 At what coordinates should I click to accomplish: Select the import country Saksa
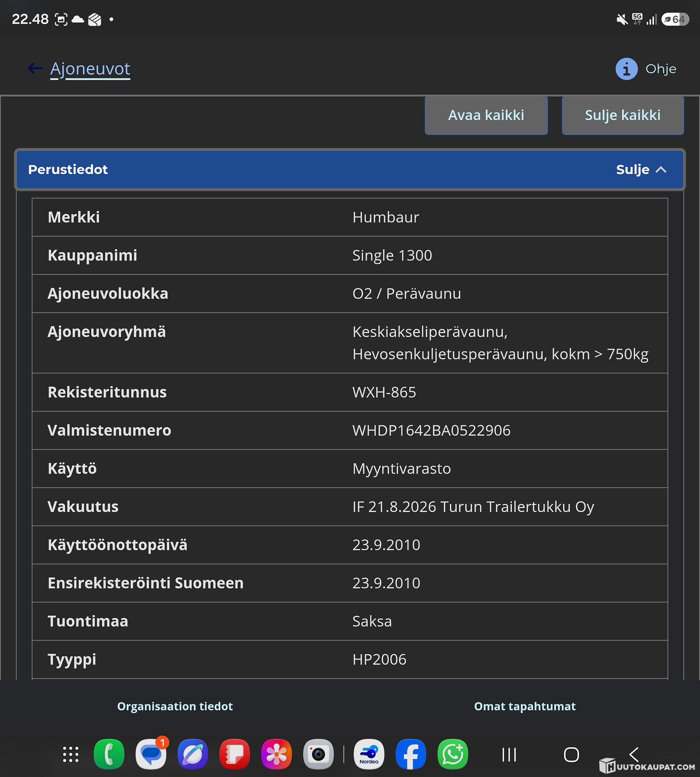tap(372, 621)
